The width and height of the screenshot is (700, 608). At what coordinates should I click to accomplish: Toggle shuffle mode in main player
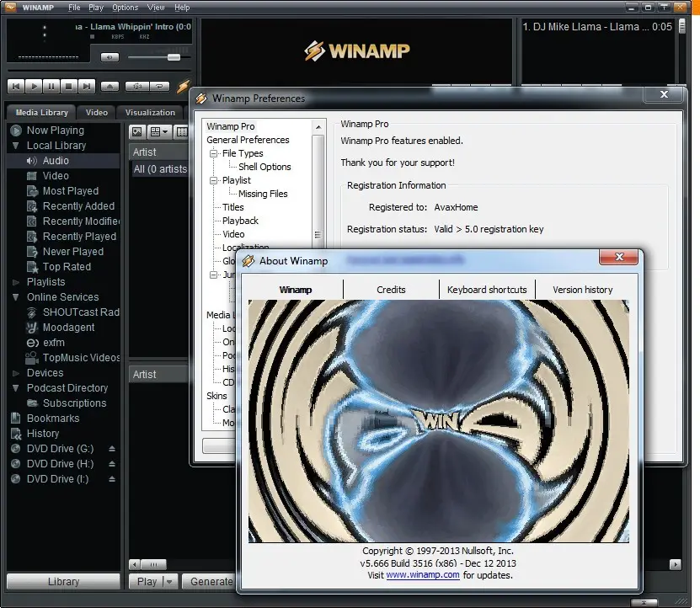coord(137,86)
